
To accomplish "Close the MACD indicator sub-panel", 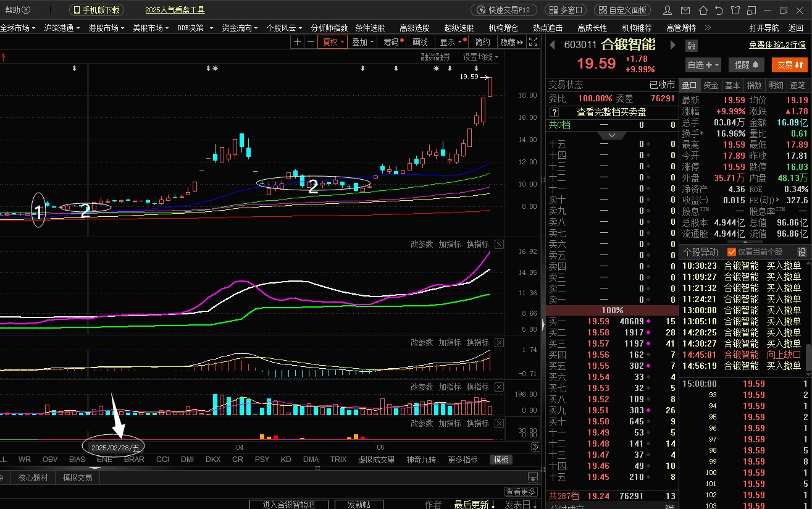I will point(499,342).
